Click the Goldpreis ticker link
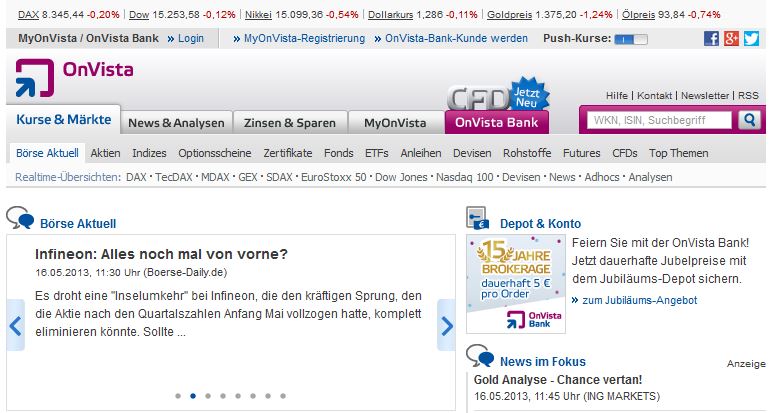The height and width of the screenshot is (413, 771). 509,15
